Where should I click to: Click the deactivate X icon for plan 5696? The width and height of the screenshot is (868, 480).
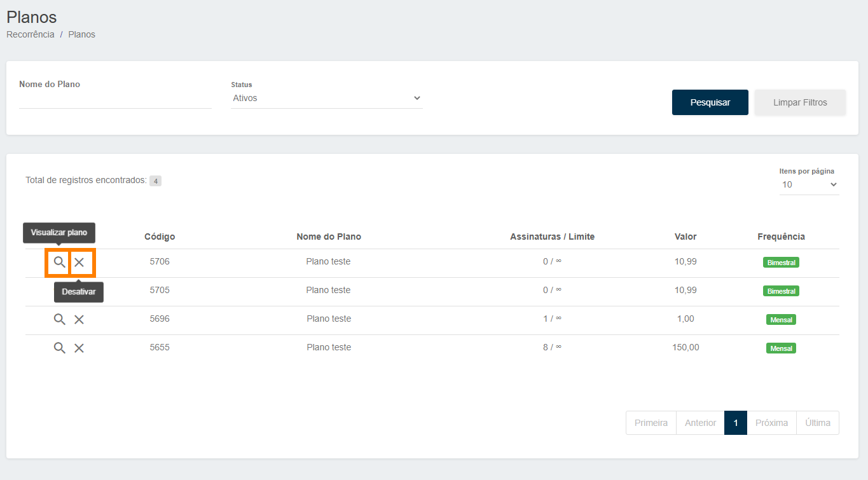[x=79, y=319]
